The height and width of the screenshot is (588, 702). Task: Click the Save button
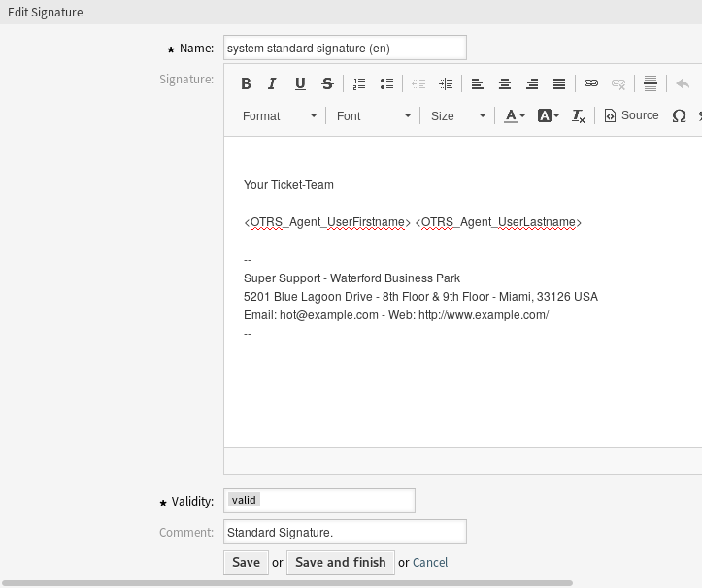(247, 563)
